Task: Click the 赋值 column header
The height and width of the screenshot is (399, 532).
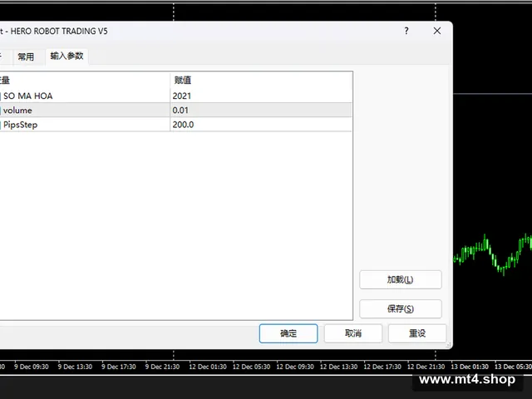Action: pyautogui.click(x=261, y=81)
